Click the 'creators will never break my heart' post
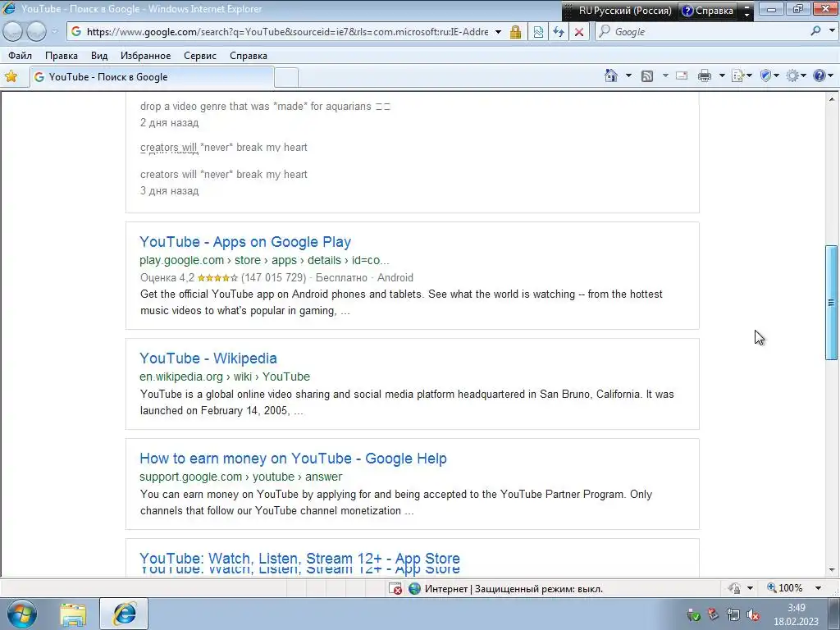 223,174
